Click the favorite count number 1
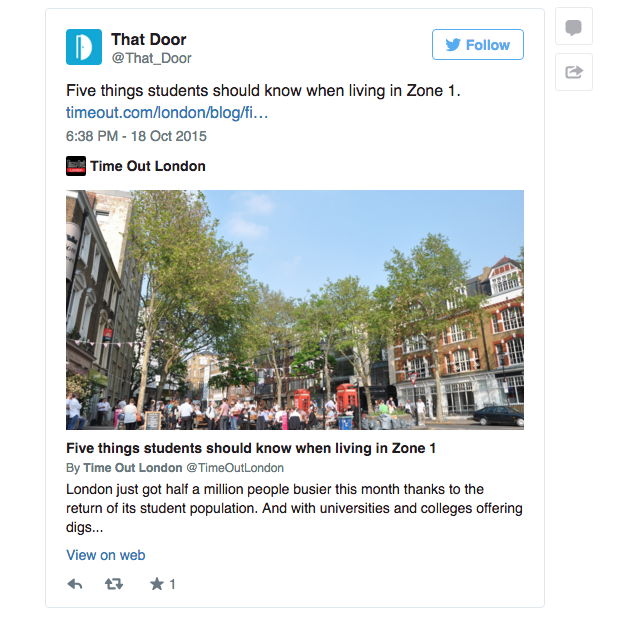This screenshot has height=637, width=638. pos(173,584)
